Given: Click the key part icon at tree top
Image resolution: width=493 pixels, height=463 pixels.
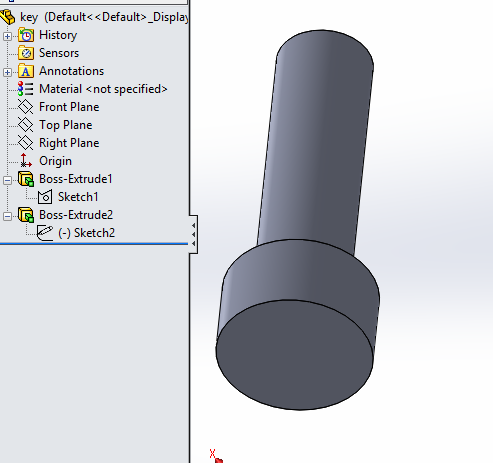Looking at the screenshot, I should [x=7, y=17].
